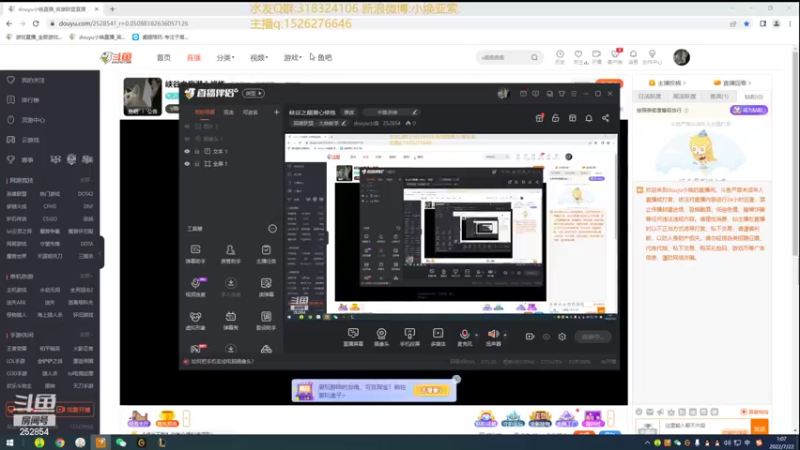Viewport: 800px width, 450px height.
Task: Open 消息 bell icon on Douyu header
Action: coord(633,57)
